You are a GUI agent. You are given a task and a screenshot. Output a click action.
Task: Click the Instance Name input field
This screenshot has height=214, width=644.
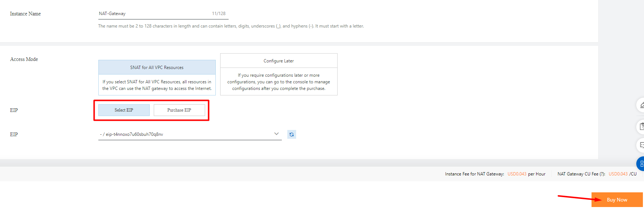154,14
